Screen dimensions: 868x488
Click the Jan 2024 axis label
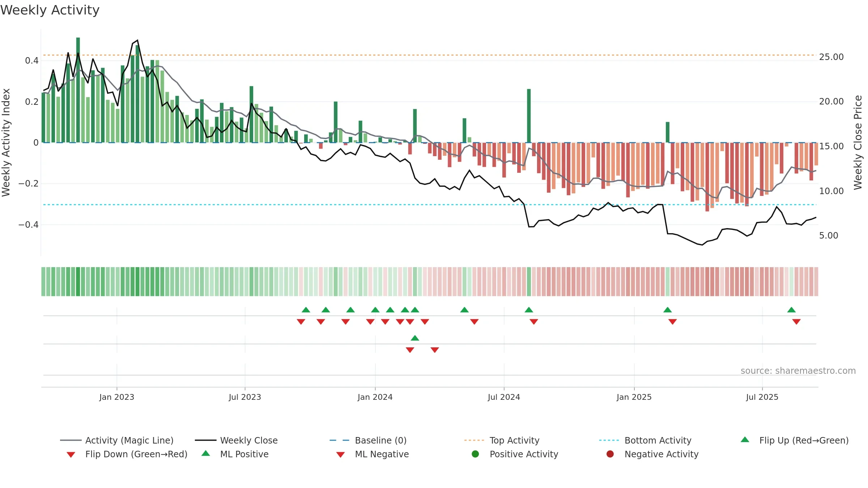(375, 397)
